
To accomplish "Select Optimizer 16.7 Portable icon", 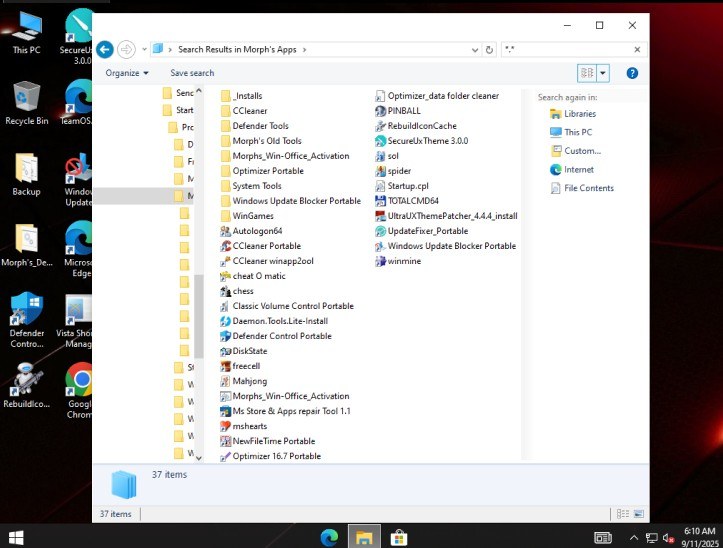I will [225, 456].
